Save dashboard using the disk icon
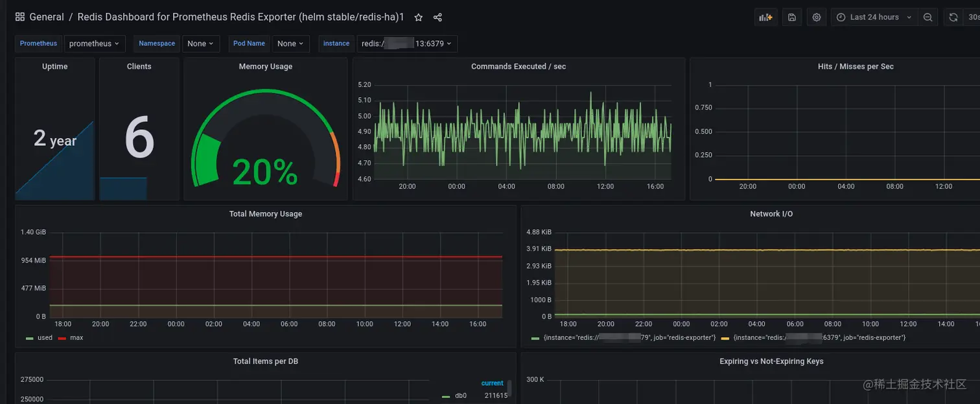 coord(791,18)
